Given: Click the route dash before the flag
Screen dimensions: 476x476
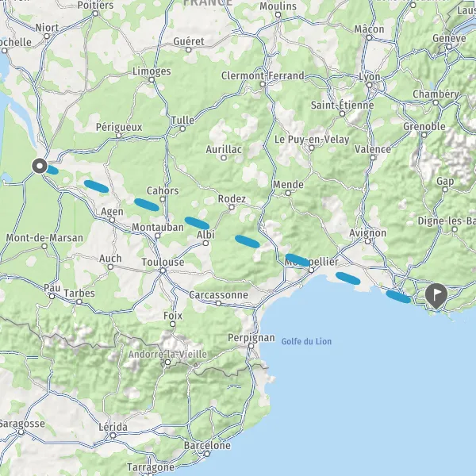Looking at the screenshot, I should [x=398, y=297].
